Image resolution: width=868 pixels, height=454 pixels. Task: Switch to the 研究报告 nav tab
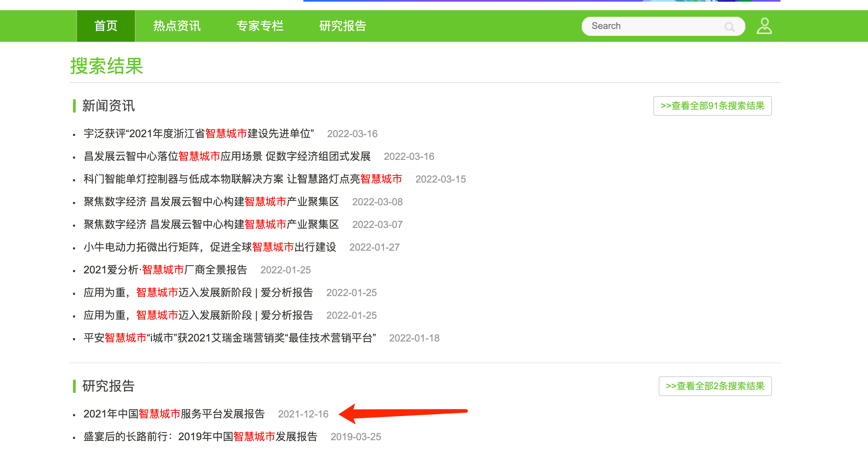(343, 26)
